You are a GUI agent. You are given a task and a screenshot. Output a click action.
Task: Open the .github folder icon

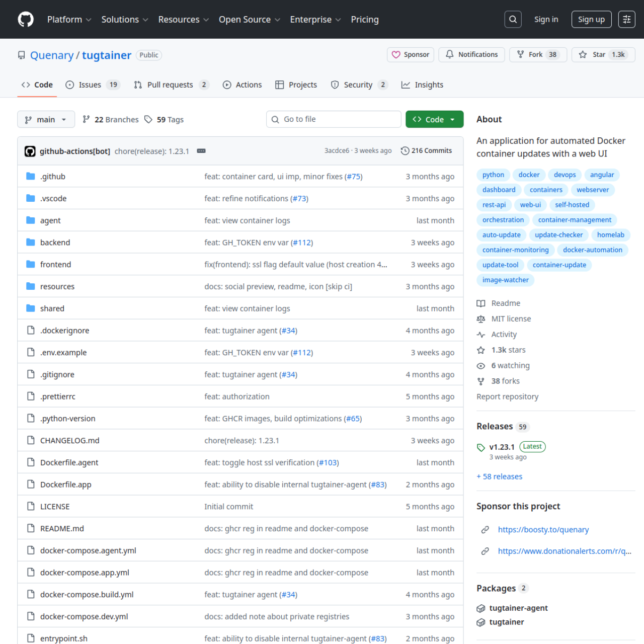coord(30,176)
